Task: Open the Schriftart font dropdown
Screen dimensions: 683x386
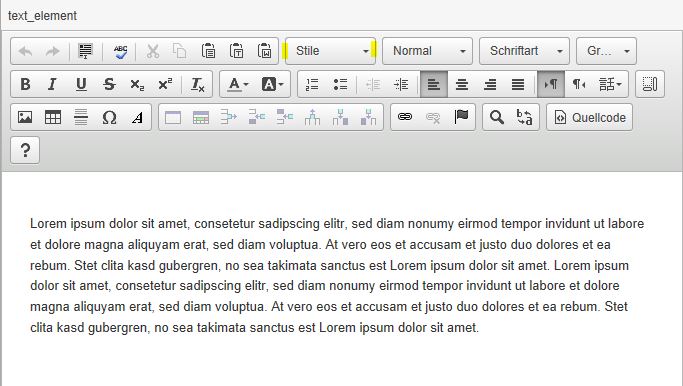Action: (524, 51)
